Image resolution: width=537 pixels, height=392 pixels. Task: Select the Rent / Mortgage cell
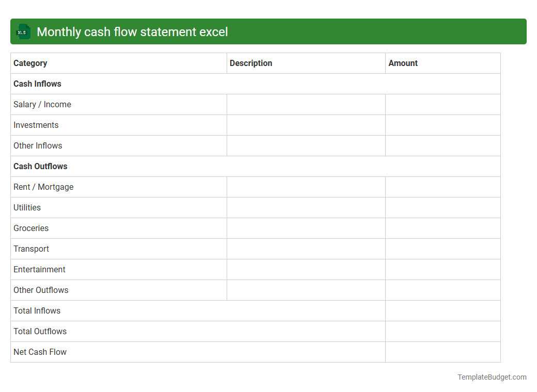click(x=43, y=187)
